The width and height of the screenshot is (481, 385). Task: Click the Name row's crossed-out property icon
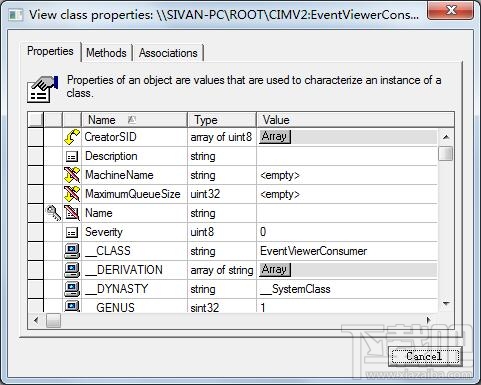click(x=72, y=213)
